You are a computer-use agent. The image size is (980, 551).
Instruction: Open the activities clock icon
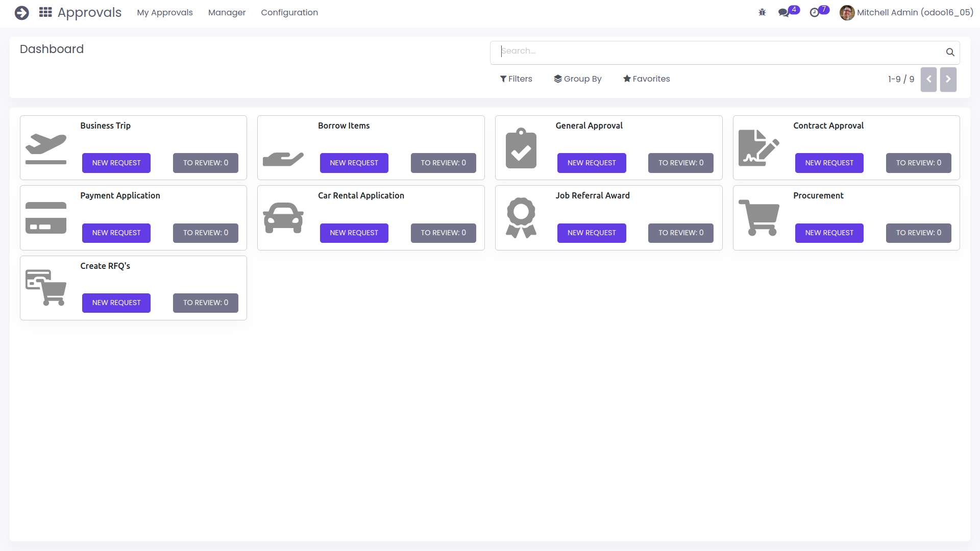click(x=815, y=12)
